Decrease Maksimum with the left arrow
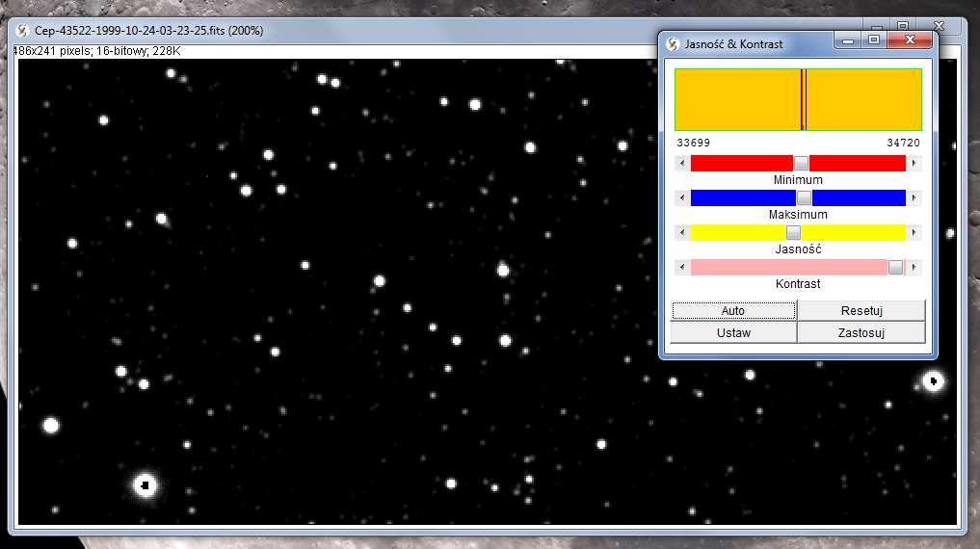980x549 pixels. 682,197
